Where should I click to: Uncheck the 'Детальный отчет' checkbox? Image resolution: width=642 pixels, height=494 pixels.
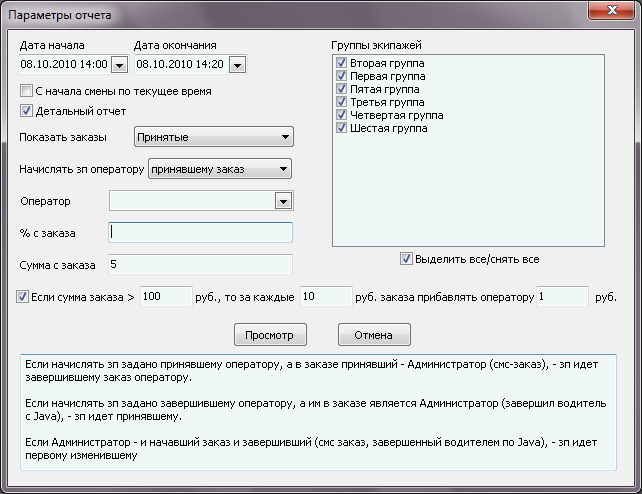(27, 110)
